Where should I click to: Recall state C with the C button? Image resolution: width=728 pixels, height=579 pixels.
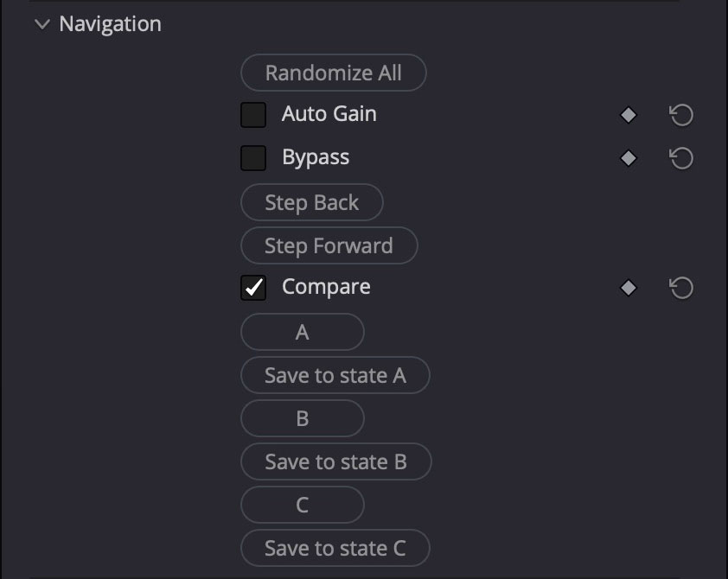(x=302, y=505)
